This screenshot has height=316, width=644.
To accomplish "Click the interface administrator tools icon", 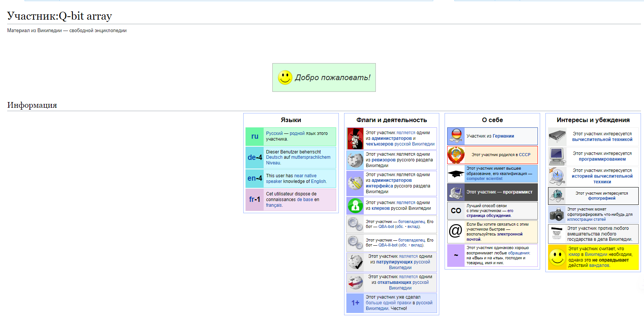I will (355, 183).
